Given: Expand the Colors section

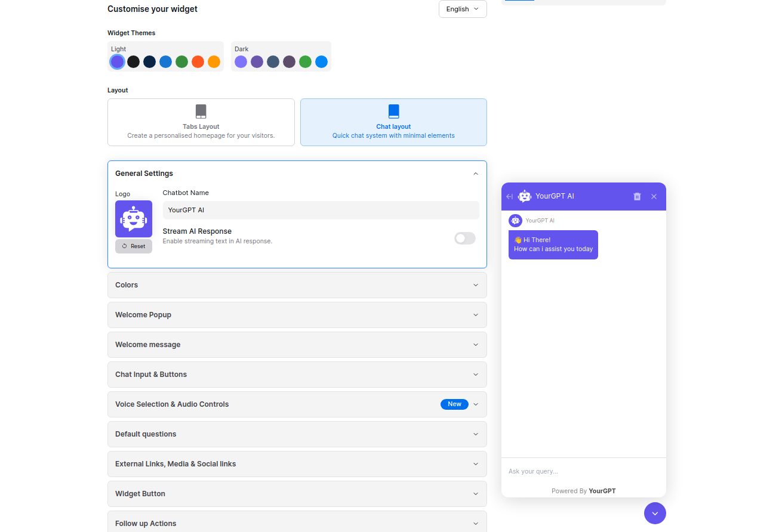Looking at the screenshot, I should (297, 284).
